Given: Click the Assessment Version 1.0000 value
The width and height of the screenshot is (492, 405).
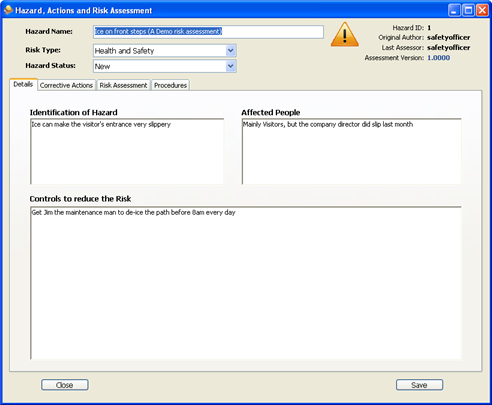Looking at the screenshot, I should (439, 58).
